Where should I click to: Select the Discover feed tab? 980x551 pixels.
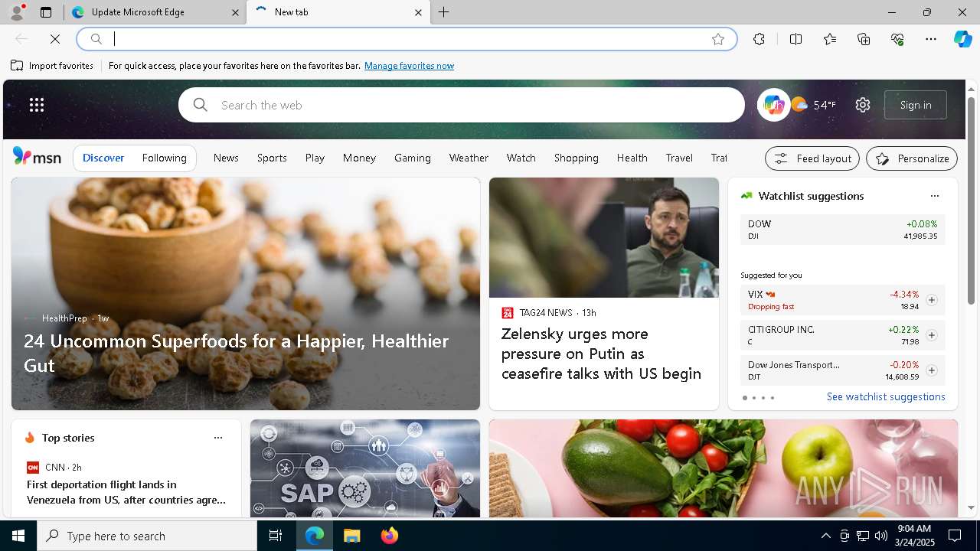point(103,158)
